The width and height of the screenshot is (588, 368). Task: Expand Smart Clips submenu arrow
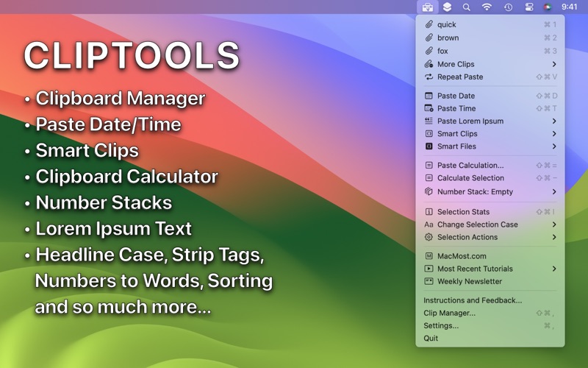[x=554, y=134]
